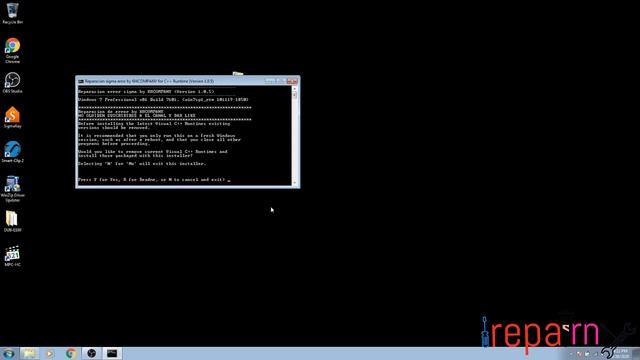Select the OBS Studio desktop shortcut

12,83
